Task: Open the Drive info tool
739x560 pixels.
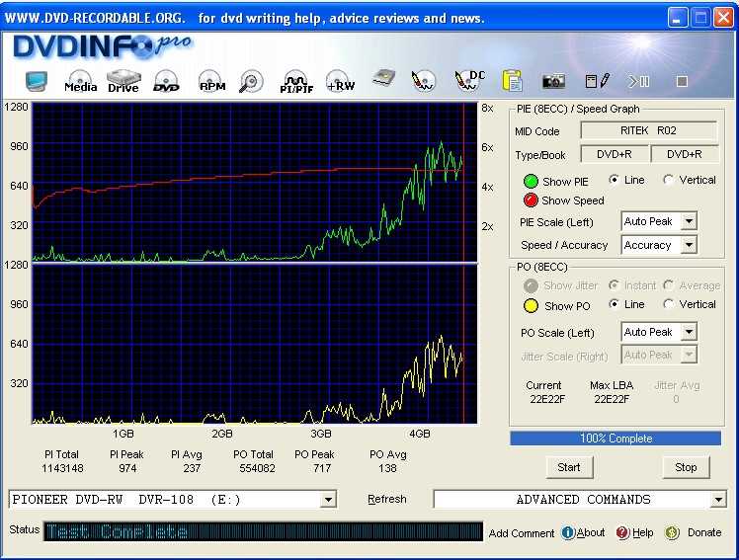Action: (x=123, y=81)
